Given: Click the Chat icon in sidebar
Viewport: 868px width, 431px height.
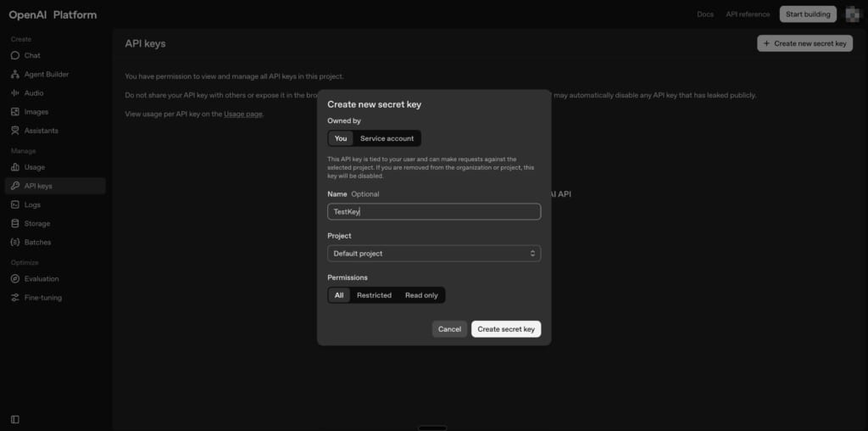Looking at the screenshot, I should pos(15,56).
